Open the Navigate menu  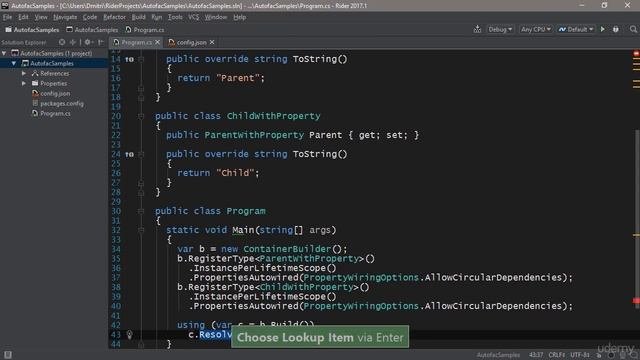pos(65,17)
